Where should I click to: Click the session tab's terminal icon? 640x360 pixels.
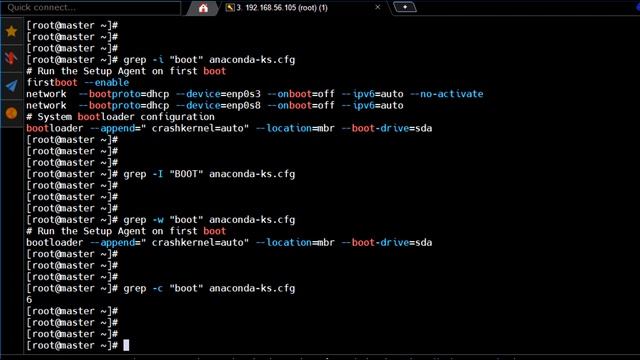[230, 7]
